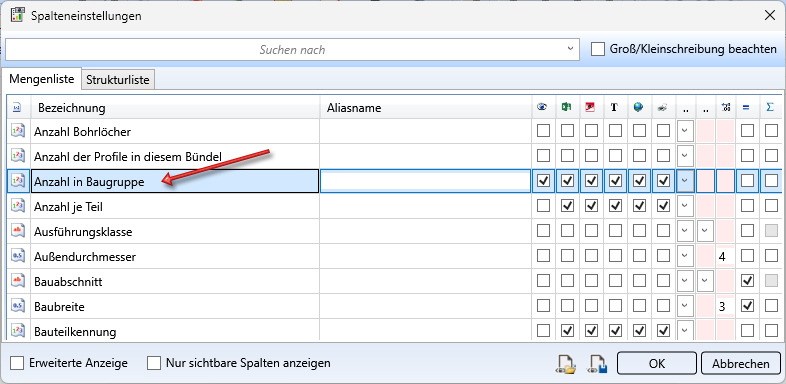
Task: Click the printer column header icon
Action: (662, 107)
